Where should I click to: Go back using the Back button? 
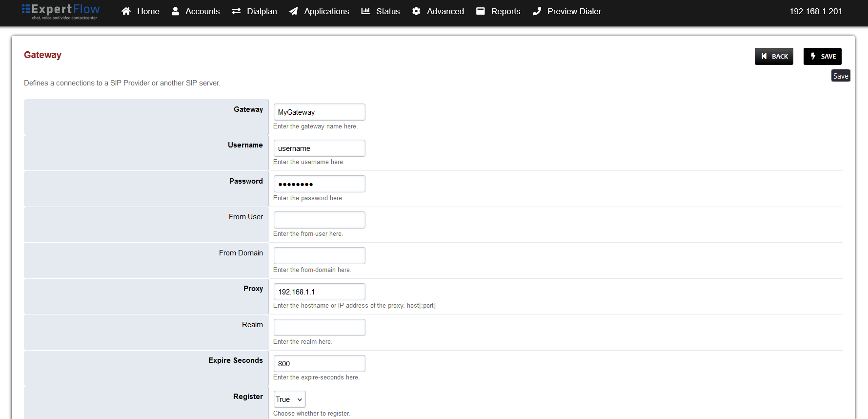tap(774, 56)
